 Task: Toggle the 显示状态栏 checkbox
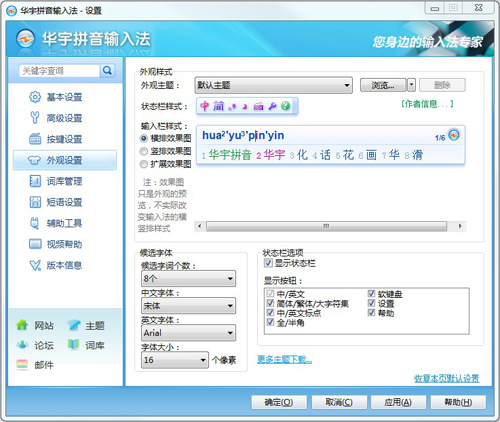coord(268,263)
